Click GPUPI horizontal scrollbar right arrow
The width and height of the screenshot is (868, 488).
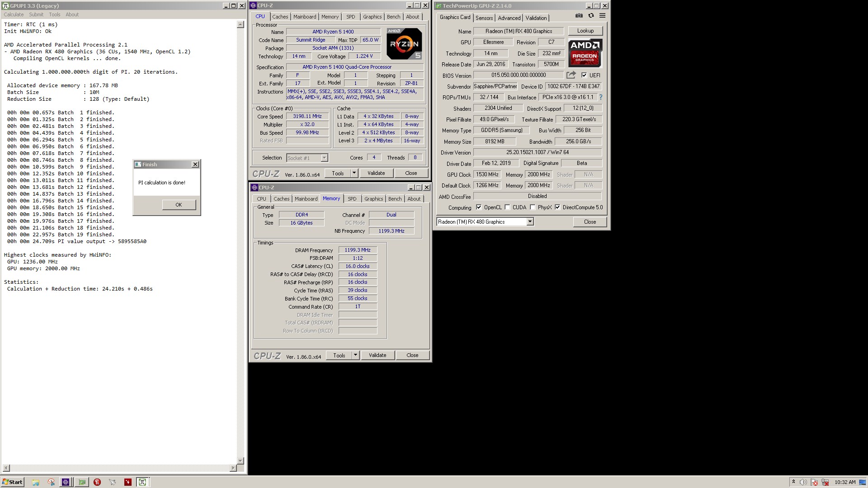pyautogui.click(x=233, y=468)
